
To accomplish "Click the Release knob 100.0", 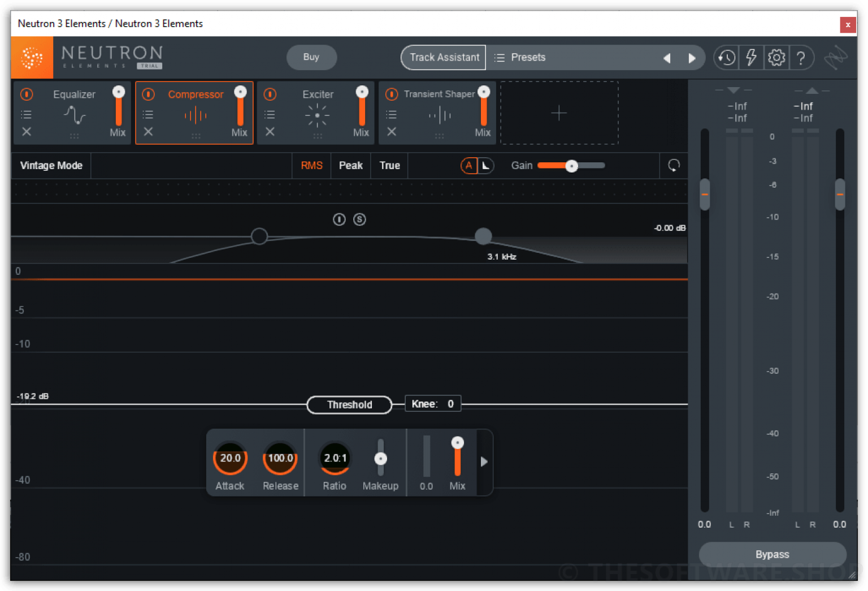I will click(x=280, y=459).
